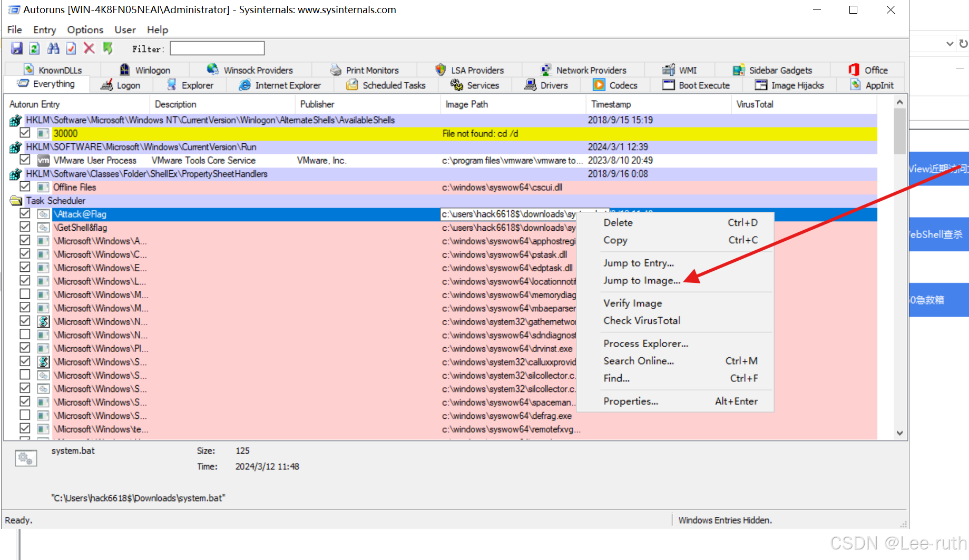Choose Copy from the context menu
The width and height of the screenshot is (969, 560).
click(x=676, y=240)
